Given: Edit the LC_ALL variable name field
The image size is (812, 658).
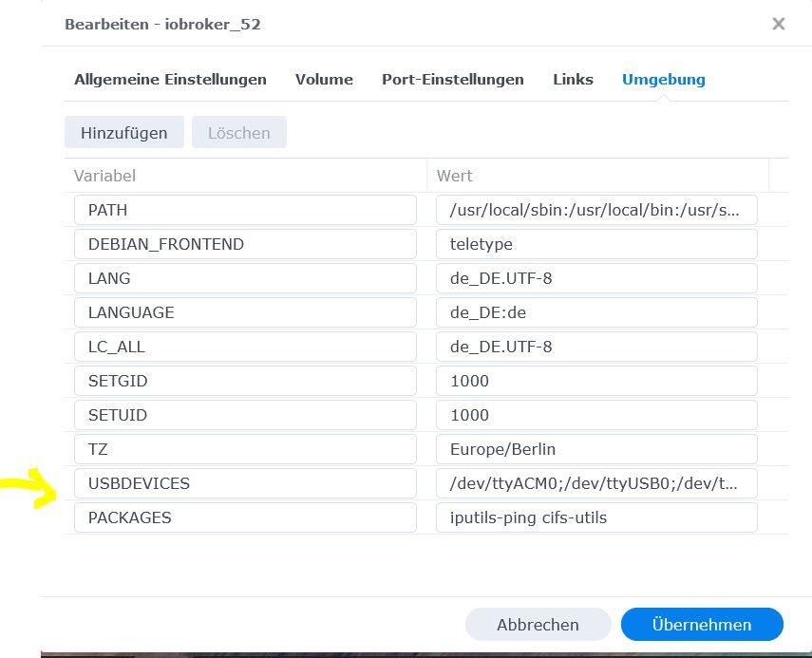Looking at the screenshot, I should [x=245, y=347].
